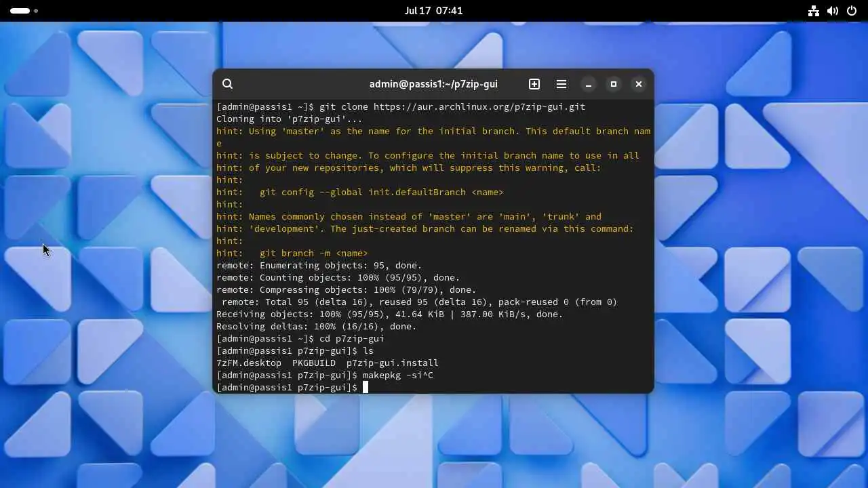Screen dimensions: 868x488
Task: Click the 'Resolving deltas: 100%' line
Action: [x=317, y=327]
